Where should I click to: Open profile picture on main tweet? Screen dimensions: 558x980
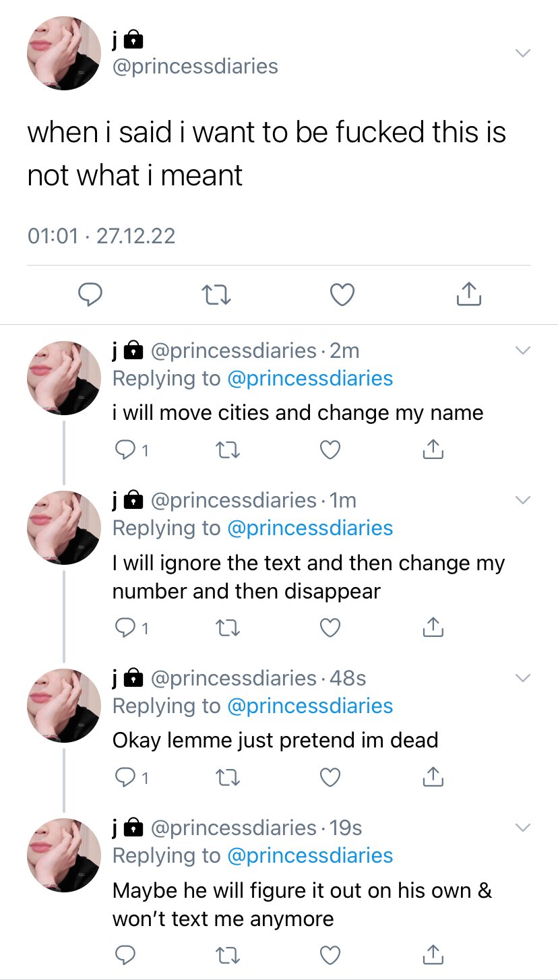pos(63,53)
